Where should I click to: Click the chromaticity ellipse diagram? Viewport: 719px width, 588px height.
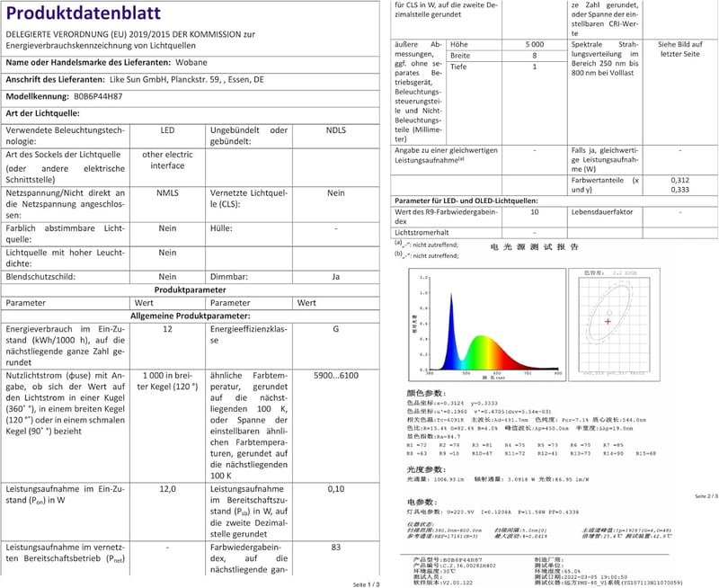[614, 325]
